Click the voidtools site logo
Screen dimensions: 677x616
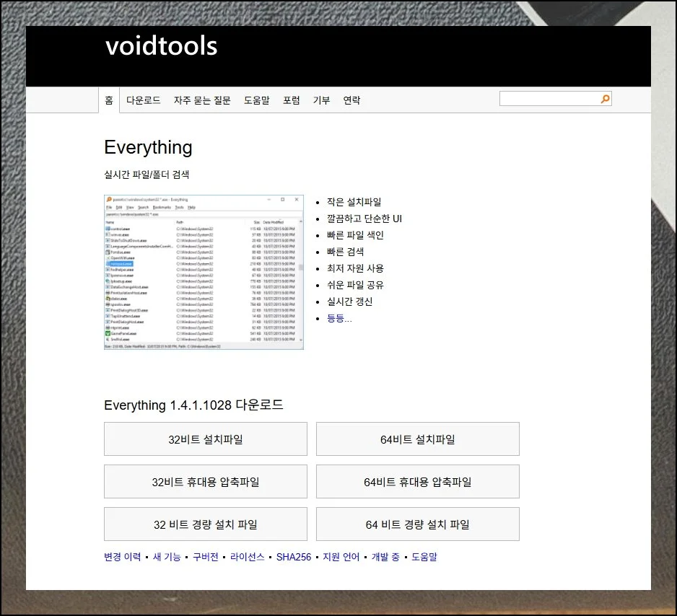(x=161, y=45)
